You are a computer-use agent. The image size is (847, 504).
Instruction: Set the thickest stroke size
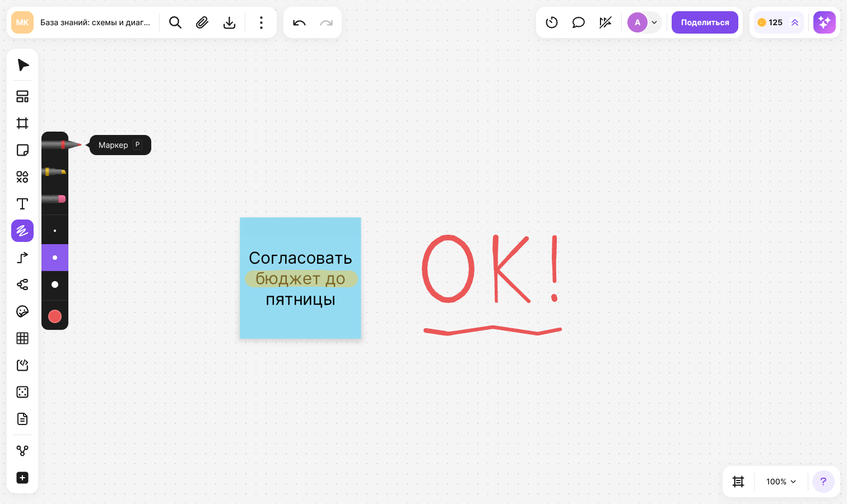pyautogui.click(x=55, y=284)
